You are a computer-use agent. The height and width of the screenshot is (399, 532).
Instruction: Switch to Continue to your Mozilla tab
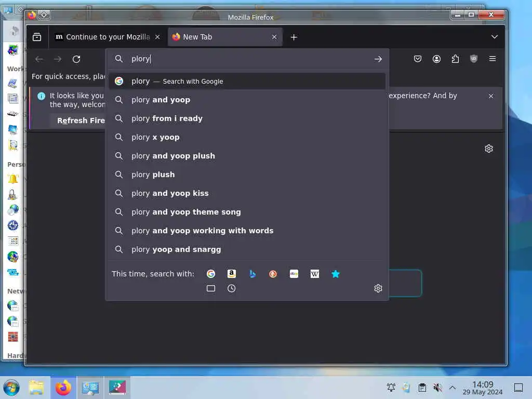(108, 37)
